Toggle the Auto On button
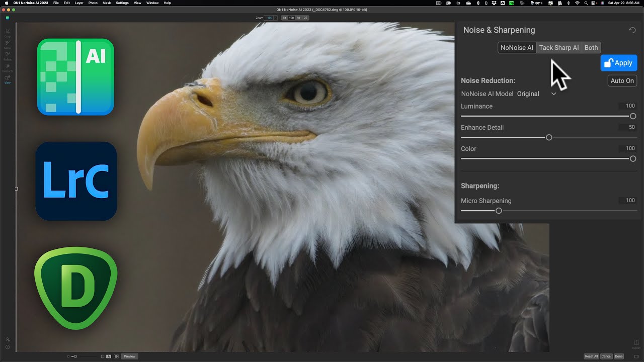Image resolution: width=644 pixels, height=362 pixels. (622, 80)
